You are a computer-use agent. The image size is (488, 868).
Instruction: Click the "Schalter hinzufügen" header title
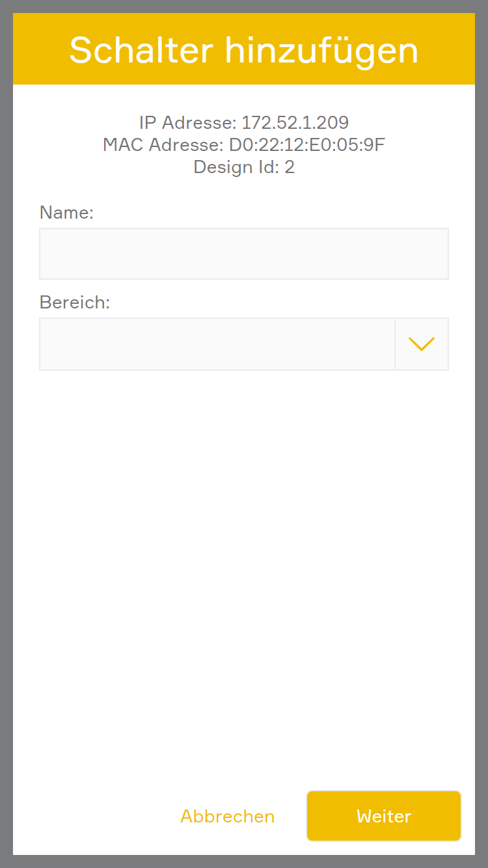(x=244, y=50)
